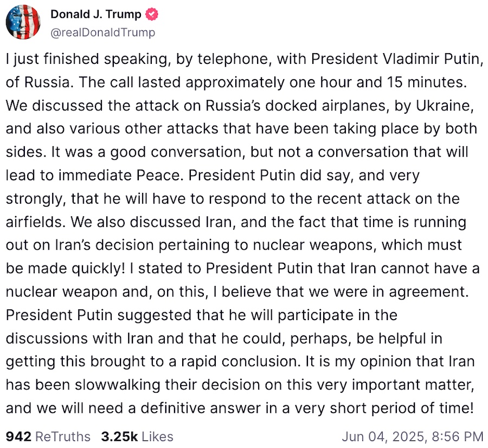View the 3.25k Likes list
The image size is (488, 448).
tap(137, 436)
